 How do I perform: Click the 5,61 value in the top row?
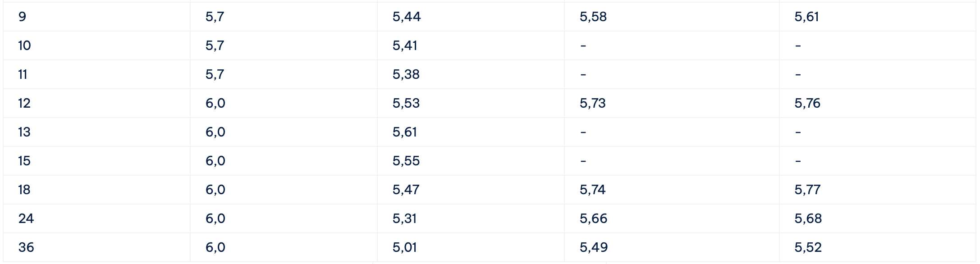tap(806, 17)
